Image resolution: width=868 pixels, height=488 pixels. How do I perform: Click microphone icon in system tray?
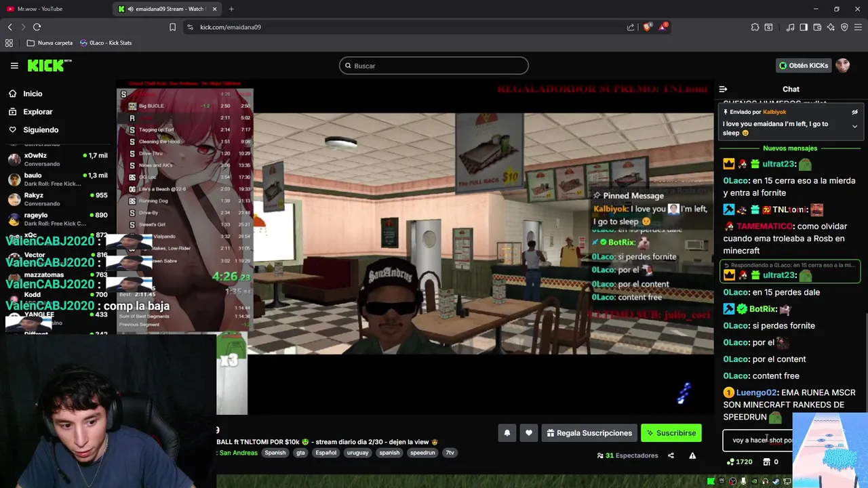(x=743, y=481)
